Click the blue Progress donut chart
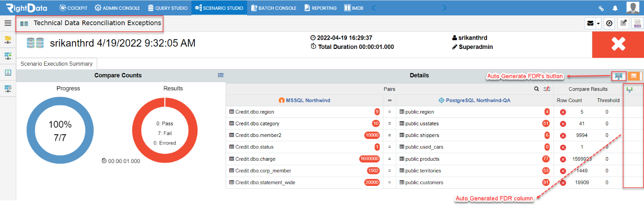The width and height of the screenshot is (644, 212). 60,130
